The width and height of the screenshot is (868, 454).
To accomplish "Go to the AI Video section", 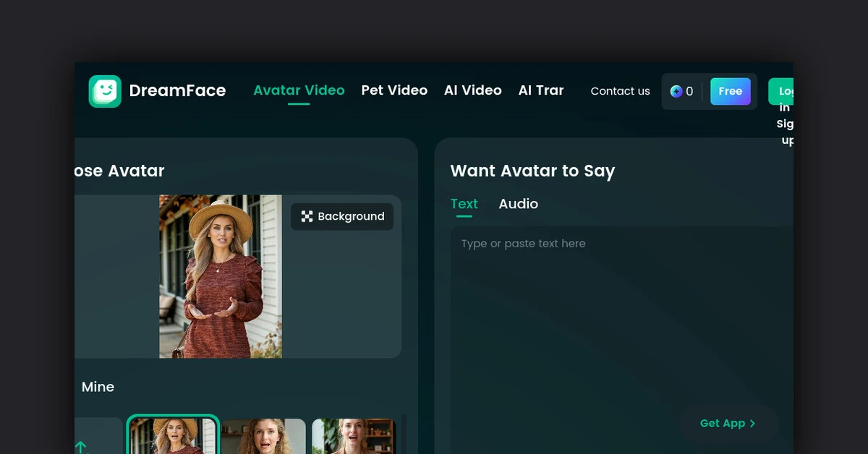I will click(x=472, y=90).
